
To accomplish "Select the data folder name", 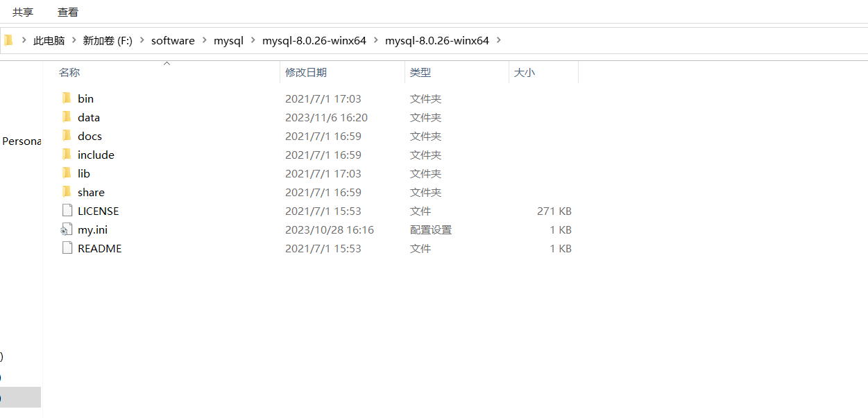I will (x=89, y=117).
